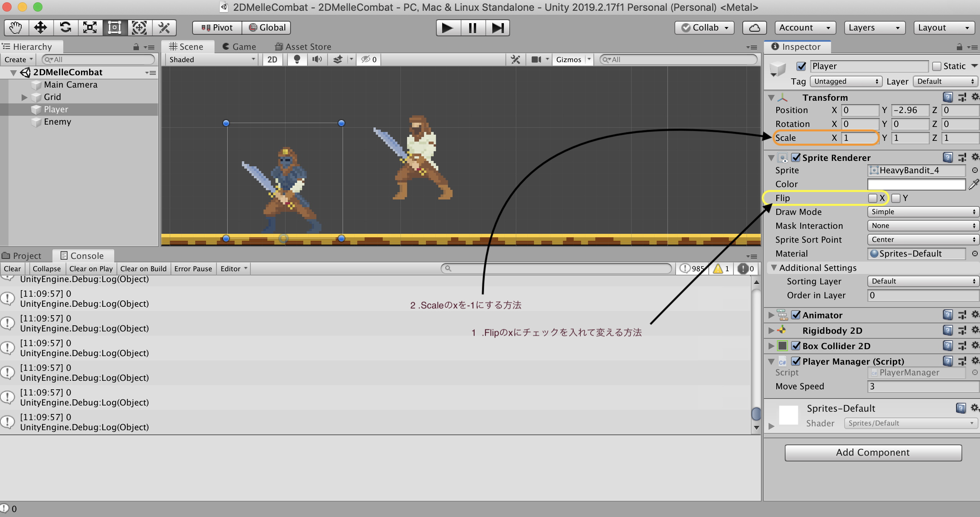Open Sprite Sort Point dropdown
The image size is (980, 517).
pos(923,240)
